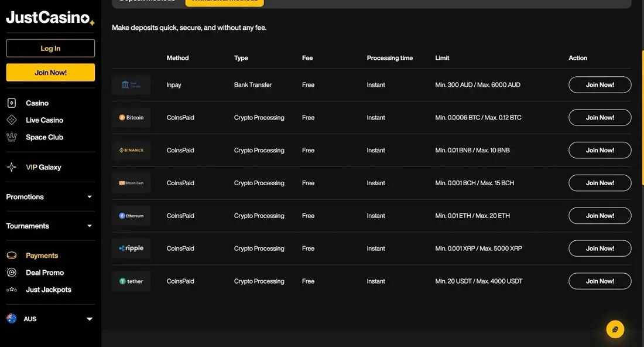Click the Processing time column header
This screenshot has height=347, width=644.
click(390, 58)
